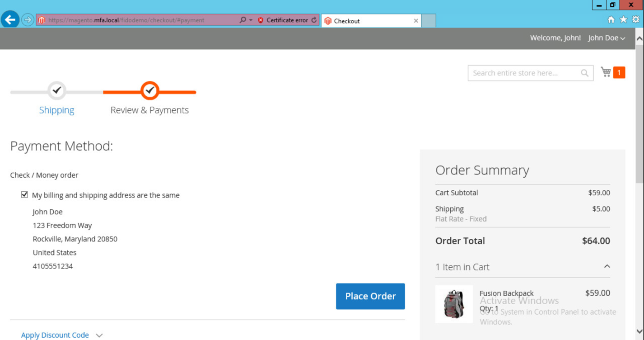
Task: Open the John Doe account dropdown
Action: click(606, 38)
